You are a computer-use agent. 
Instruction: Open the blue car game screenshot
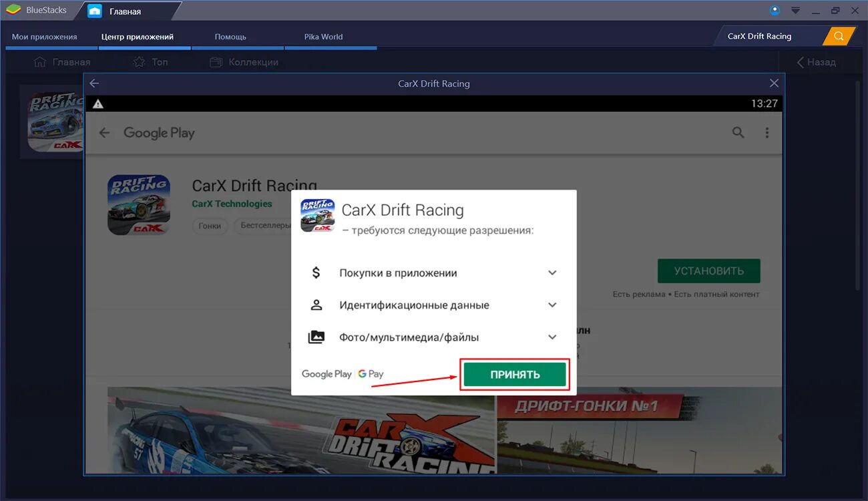point(301,430)
